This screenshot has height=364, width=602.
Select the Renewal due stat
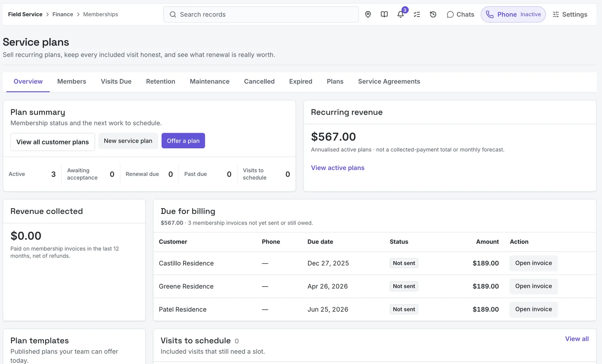click(x=149, y=174)
